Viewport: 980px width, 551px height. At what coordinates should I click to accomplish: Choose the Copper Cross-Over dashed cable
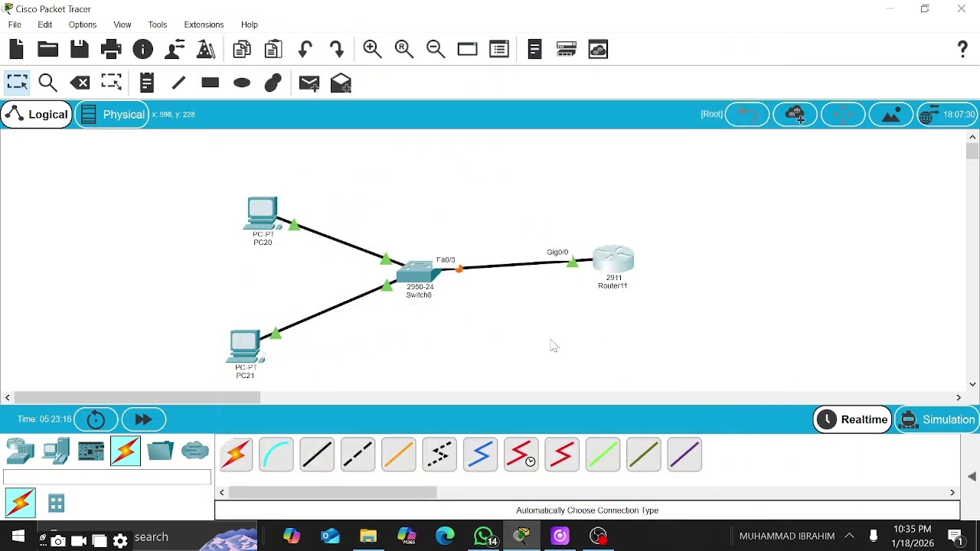358,455
